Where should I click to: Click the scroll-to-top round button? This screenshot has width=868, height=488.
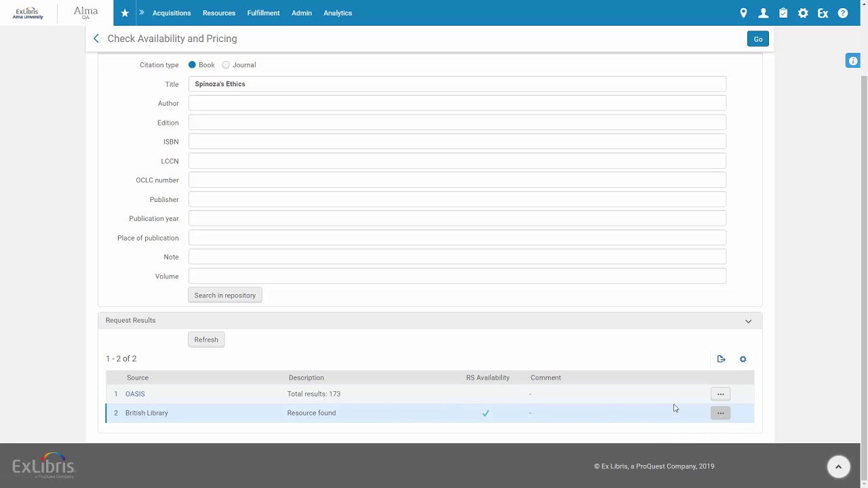pyautogui.click(x=838, y=466)
